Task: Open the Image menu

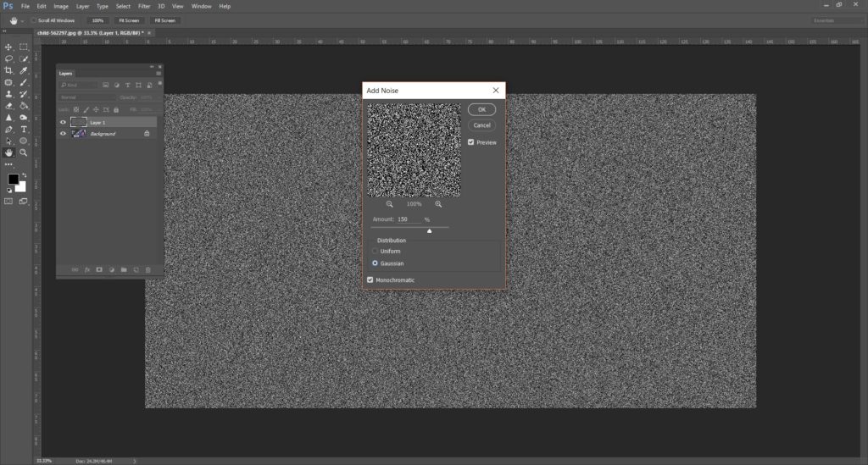Action: tap(61, 6)
